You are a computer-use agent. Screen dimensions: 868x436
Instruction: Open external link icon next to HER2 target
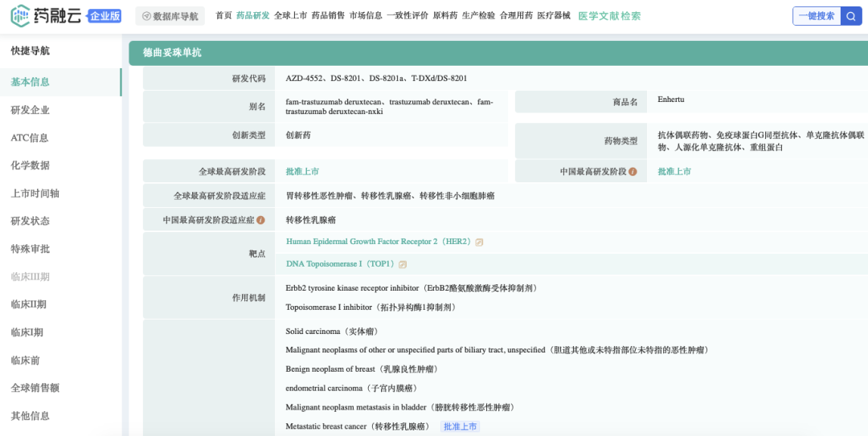[x=479, y=242]
